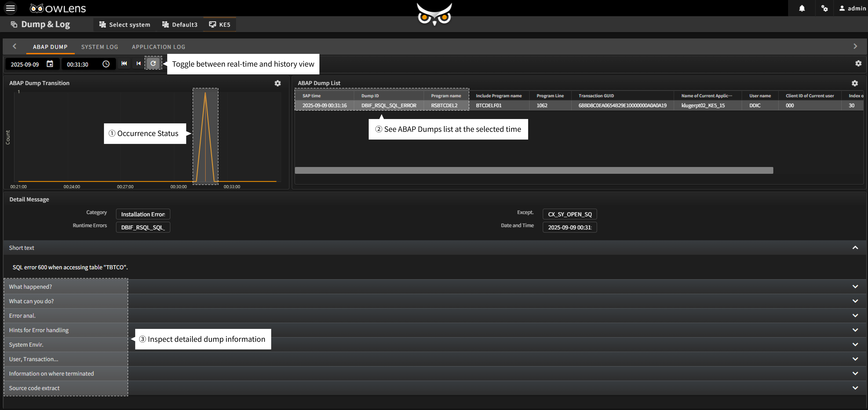Open the admin user menu

coord(852,8)
